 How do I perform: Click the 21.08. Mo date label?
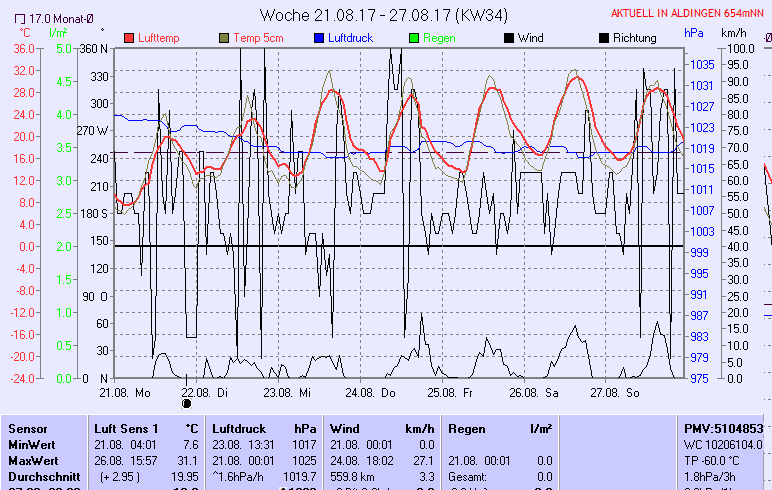tap(125, 392)
